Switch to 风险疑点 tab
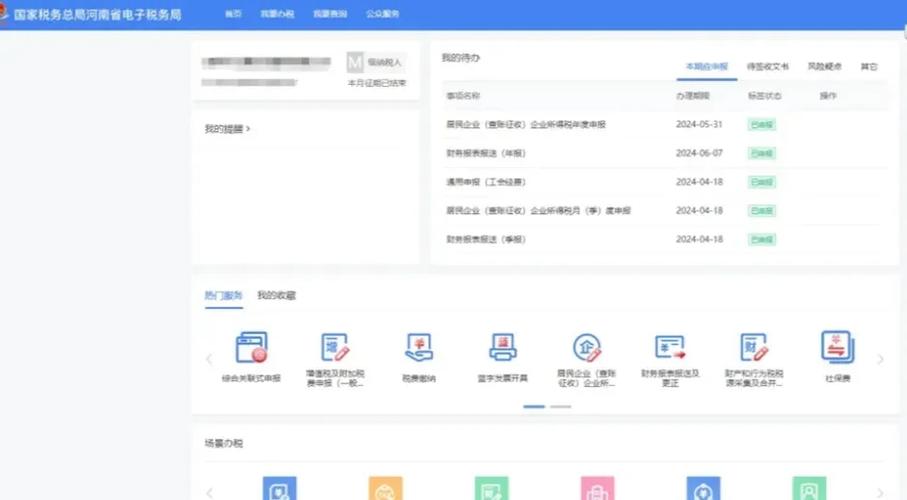The image size is (907, 500). click(x=825, y=67)
